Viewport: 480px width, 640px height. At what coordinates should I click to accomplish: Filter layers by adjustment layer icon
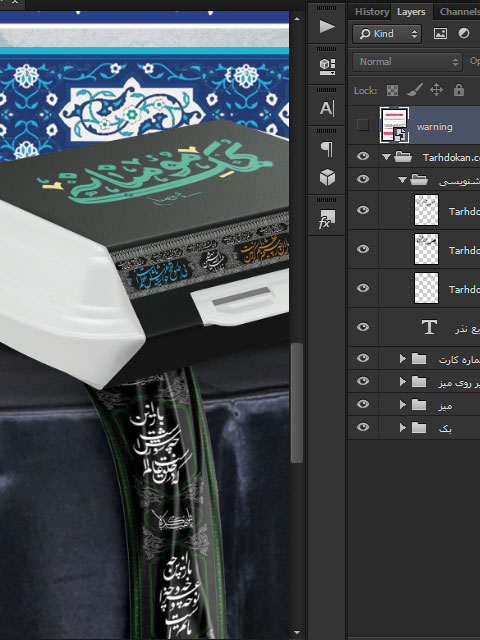(464, 33)
